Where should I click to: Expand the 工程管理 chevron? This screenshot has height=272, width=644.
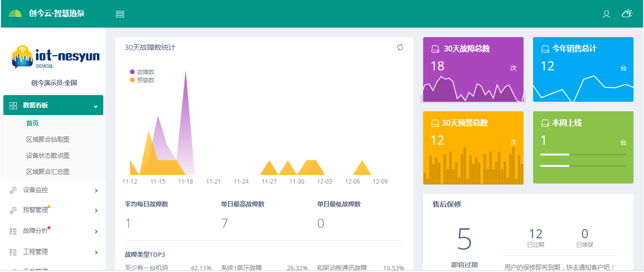pos(96,253)
